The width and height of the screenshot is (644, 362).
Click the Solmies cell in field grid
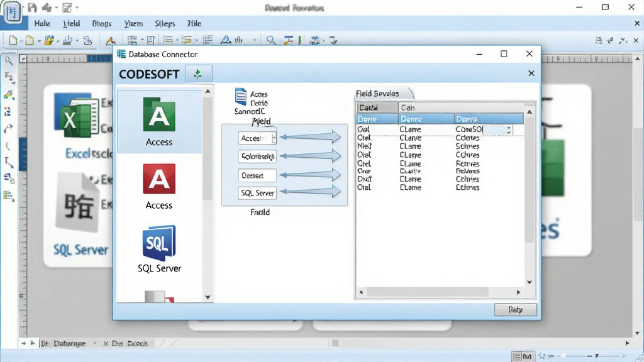(x=467, y=146)
